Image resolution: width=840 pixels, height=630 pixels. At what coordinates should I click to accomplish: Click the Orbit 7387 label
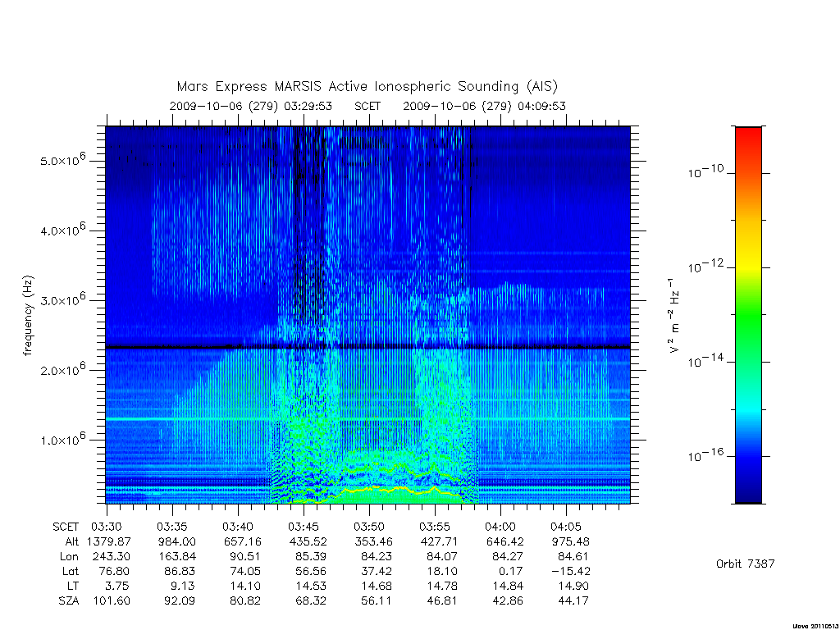(x=745, y=564)
